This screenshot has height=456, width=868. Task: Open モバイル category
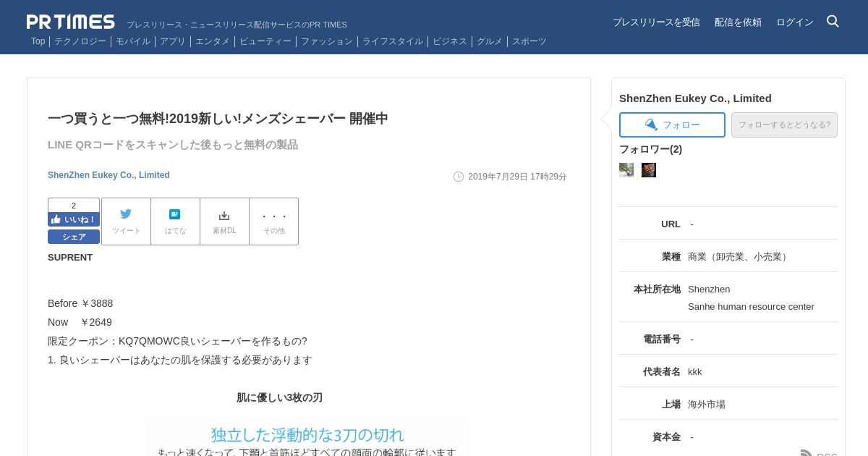133,41
